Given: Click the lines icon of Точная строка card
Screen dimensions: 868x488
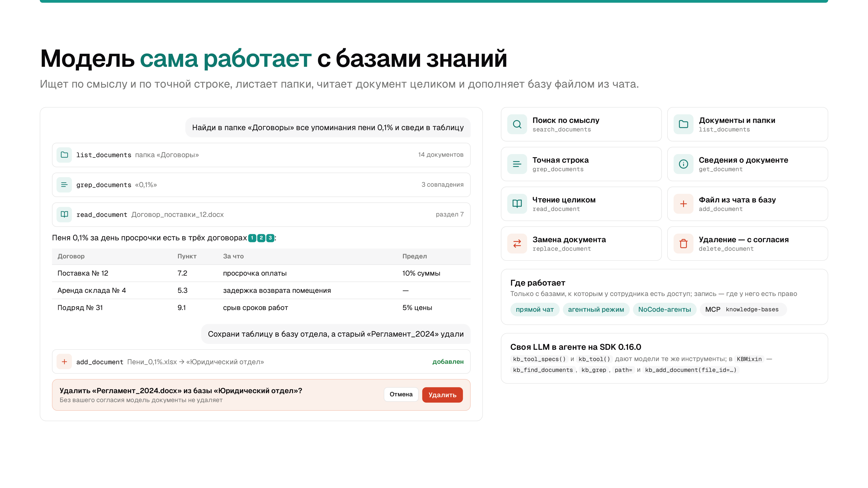Looking at the screenshot, I should click(517, 164).
